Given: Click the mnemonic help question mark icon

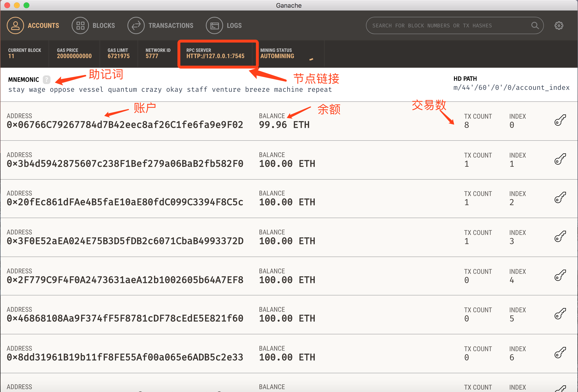Looking at the screenshot, I should (x=46, y=80).
